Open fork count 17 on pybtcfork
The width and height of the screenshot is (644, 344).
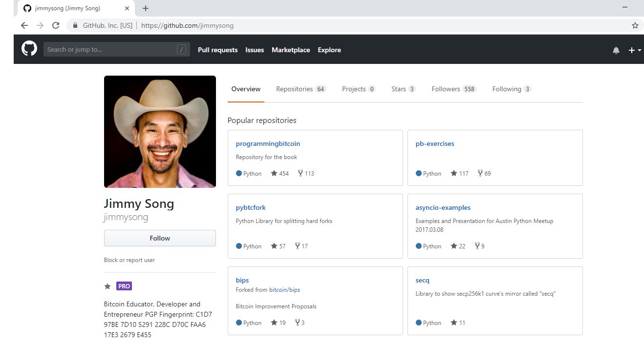pos(301,246)
